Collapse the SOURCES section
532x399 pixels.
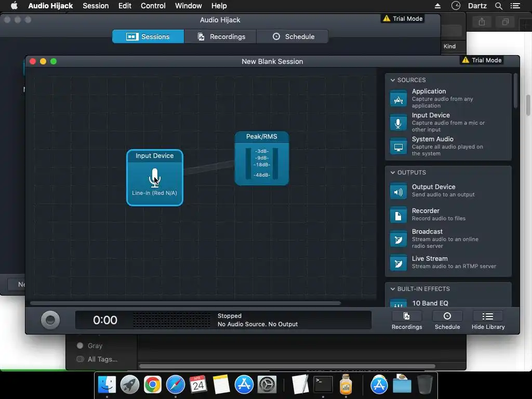[393, 80]
